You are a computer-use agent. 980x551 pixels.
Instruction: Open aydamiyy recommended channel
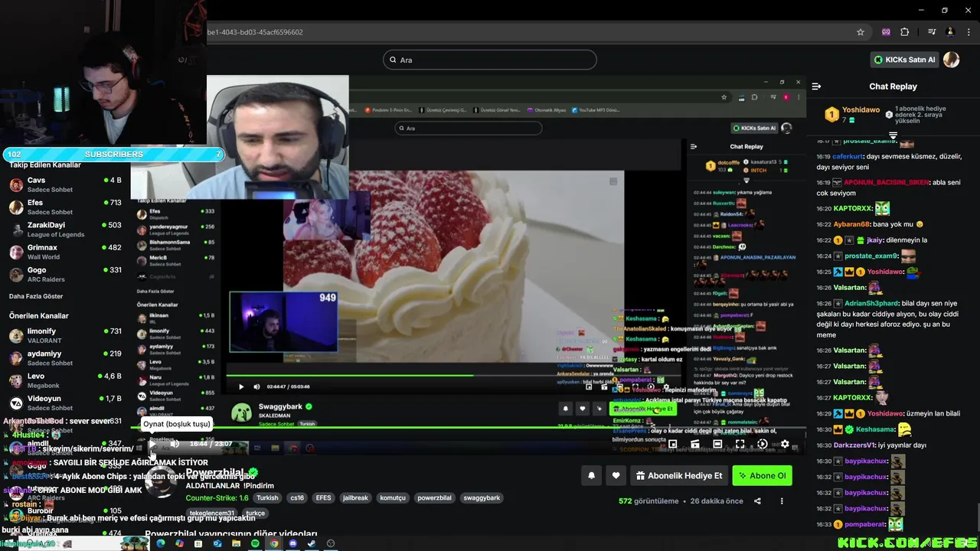[x=65, y=358]
